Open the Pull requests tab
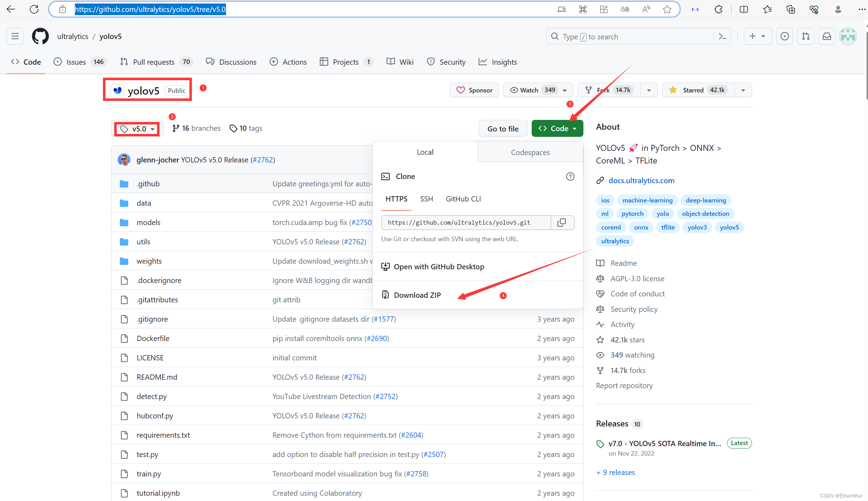Viewport: 868px width, 501px height. pyautogui.click(x=156, y=62)
